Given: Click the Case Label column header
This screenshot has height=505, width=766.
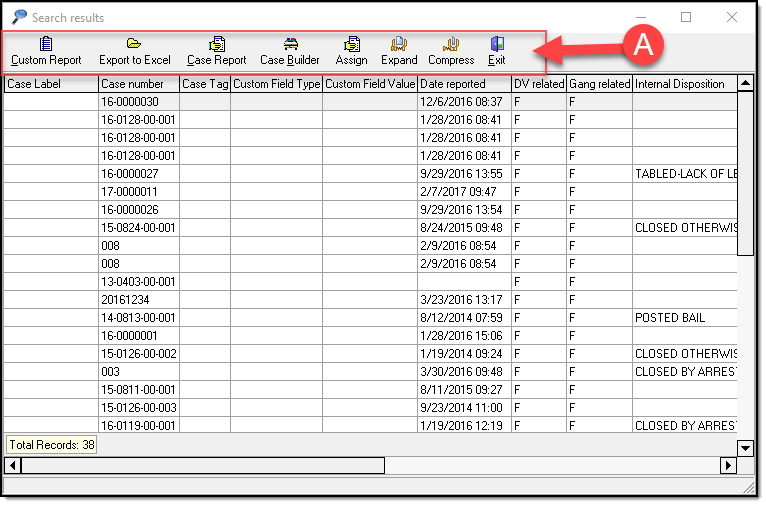Looking at the screenshot, I should click(50, 84).
